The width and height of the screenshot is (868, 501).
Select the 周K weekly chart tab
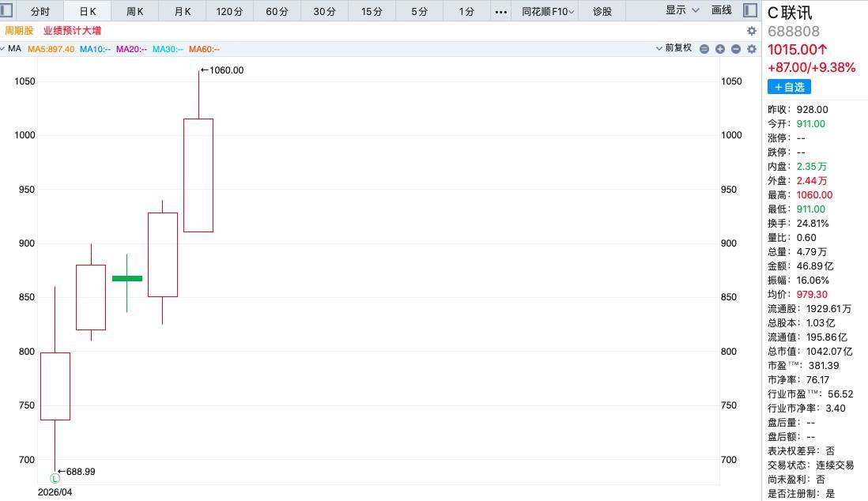135,12
